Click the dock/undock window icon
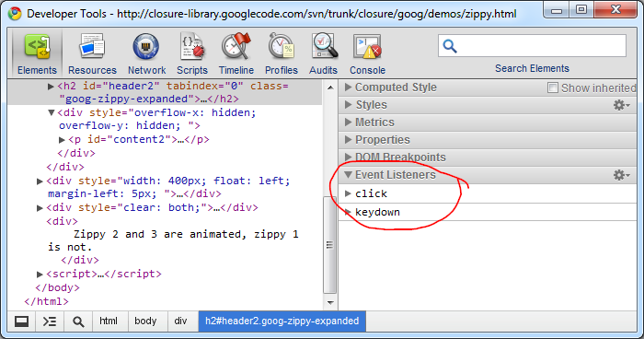This screenshot has width=644, height=339. click(21, 321)
